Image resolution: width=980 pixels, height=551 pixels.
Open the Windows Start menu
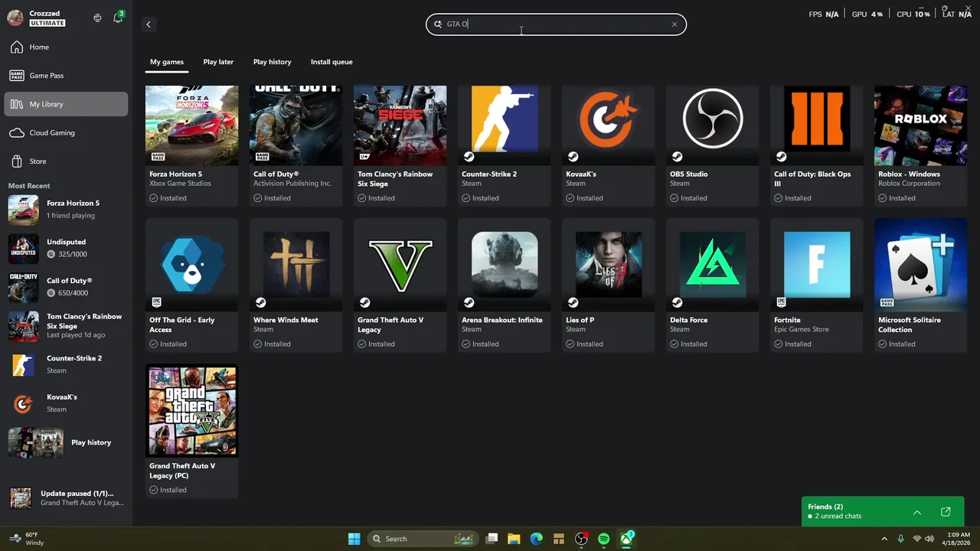354,539
